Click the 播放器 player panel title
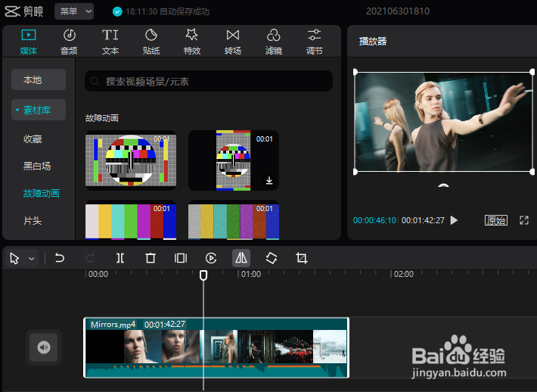The image size is (537, 392). click(373, 42)
